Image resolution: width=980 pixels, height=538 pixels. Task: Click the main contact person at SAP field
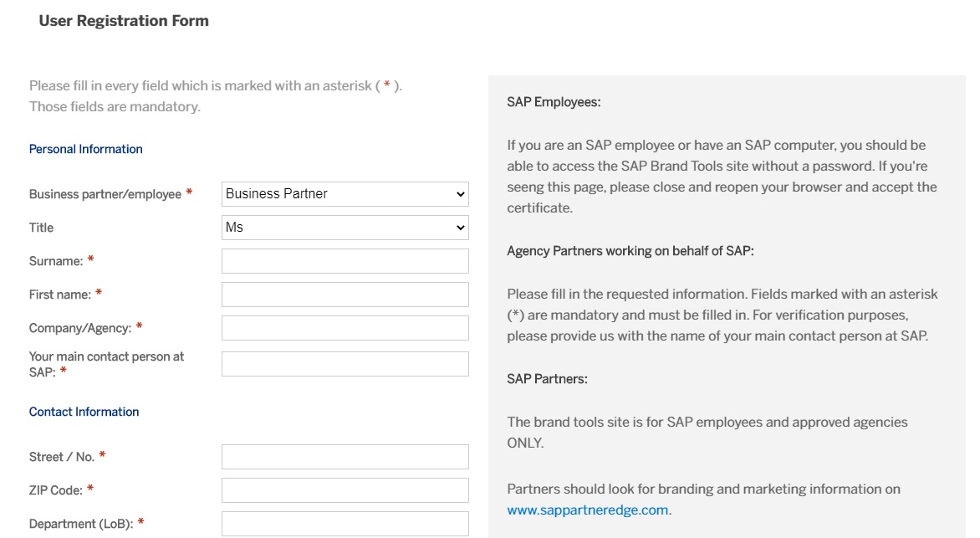(x=345, y=364)
